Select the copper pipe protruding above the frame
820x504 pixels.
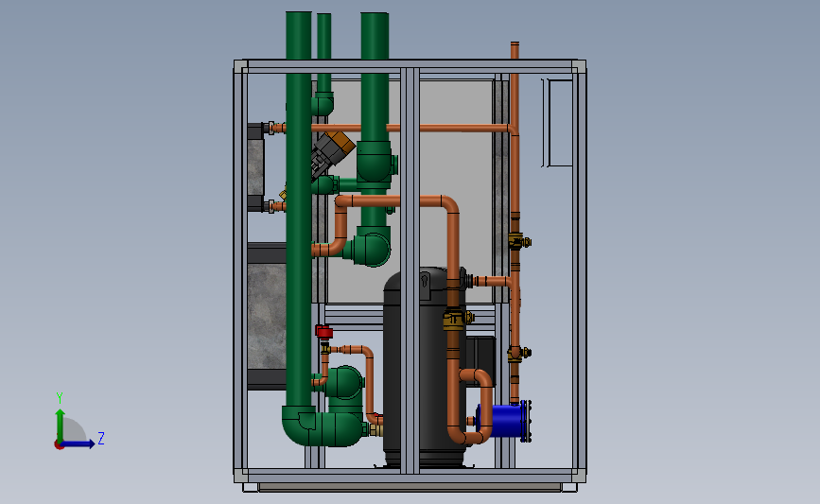(x=515, y=50)
